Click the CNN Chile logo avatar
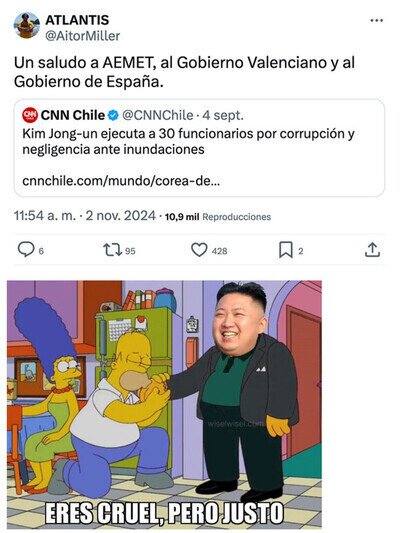 pyautogui.click(x=30, y=115)
